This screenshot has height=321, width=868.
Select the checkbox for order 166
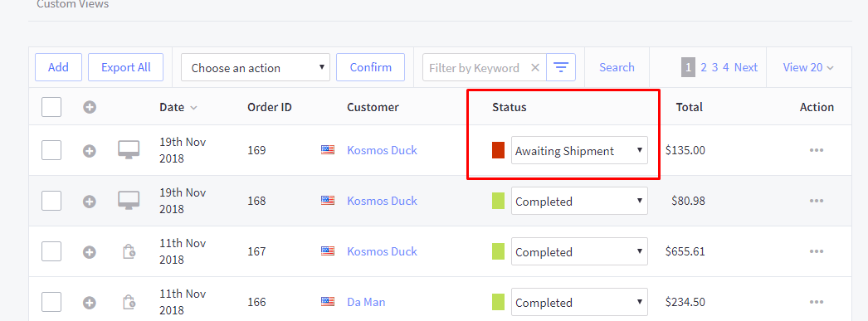point(51,302)
